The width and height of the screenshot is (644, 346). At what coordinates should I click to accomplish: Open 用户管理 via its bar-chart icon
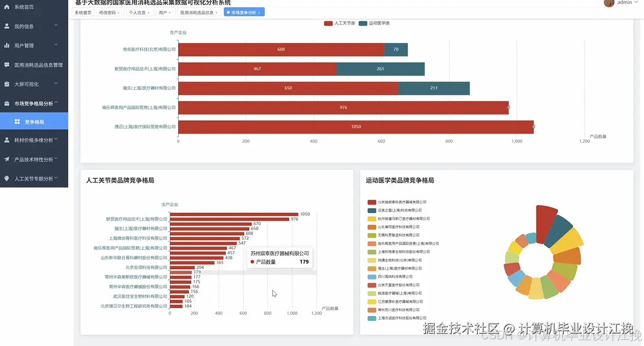pos(6,45)
